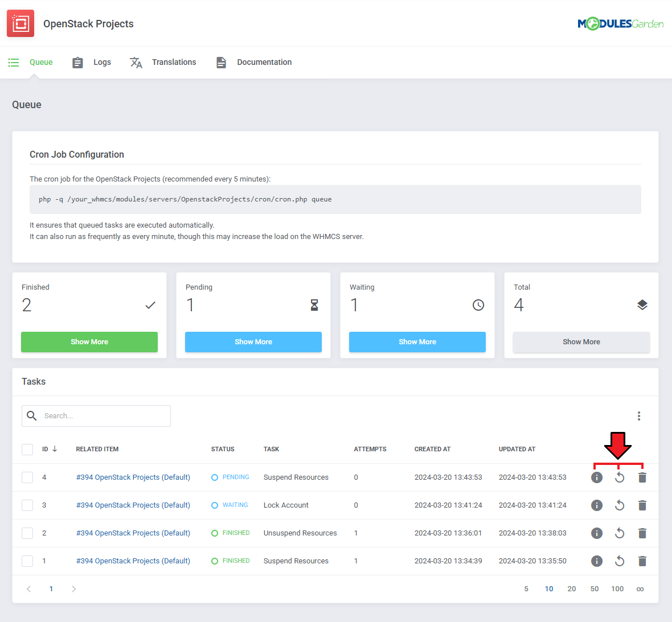Delete the Unsuspend Resources task
Image resolution: width=672 pixels, height=622 pixels.
(x=642, y=533)
